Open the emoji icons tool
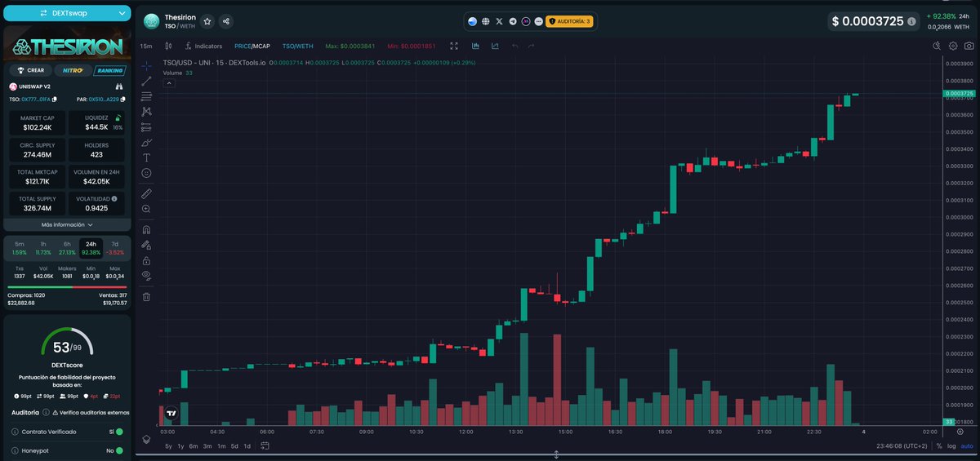The width and height of the screenshot is (980, 461). click(146, 173)
